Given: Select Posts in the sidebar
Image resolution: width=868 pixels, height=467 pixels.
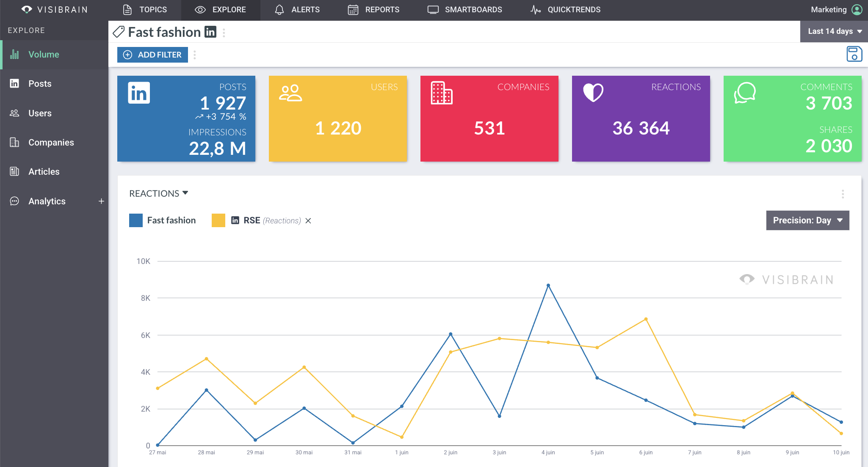Looking at the screenshot, I should click(x=54, y=84).
